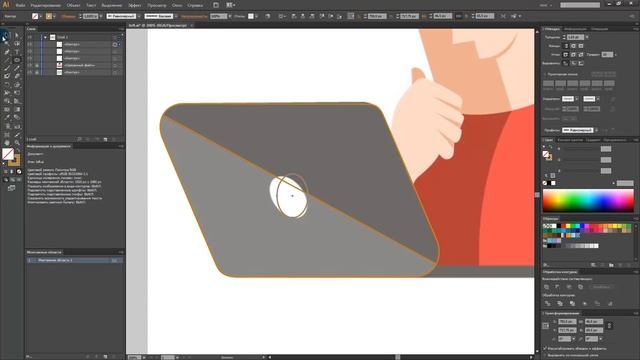Click the Create New Layer icon

click(x=105, y=139)
